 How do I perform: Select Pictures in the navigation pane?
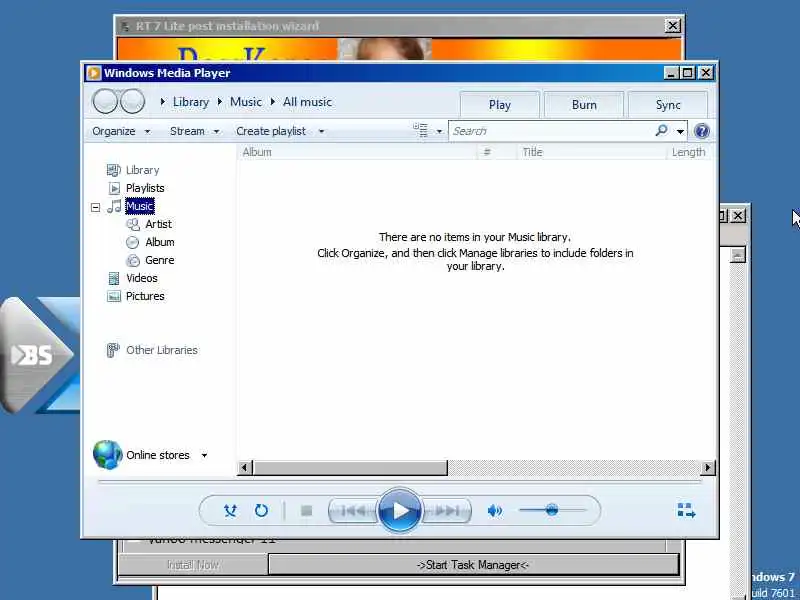(x=145, y=296)
